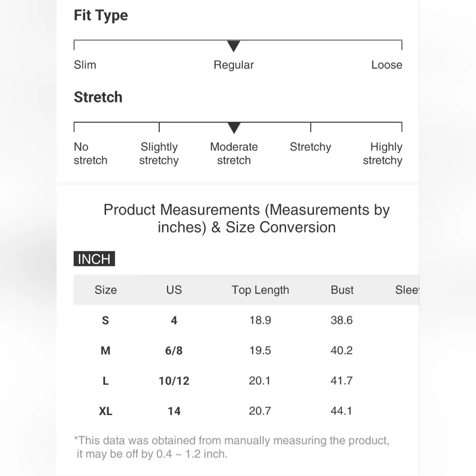The image size is (476, 476).
Task: Click the Stretchy scale label
Action: (x=310, y=147)
